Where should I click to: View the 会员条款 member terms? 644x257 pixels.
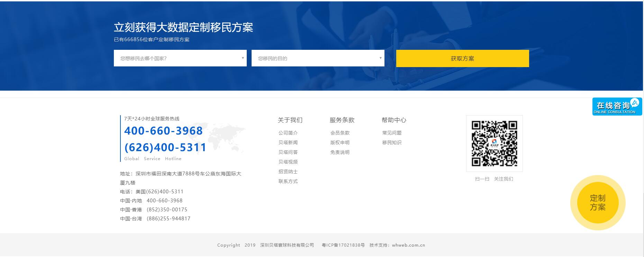(x=340, y=133)
